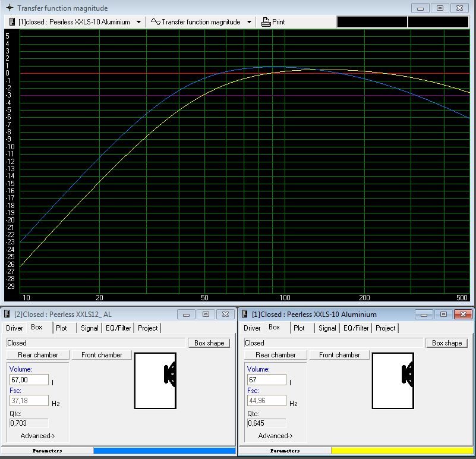The height and width of the screenshot is (459, 476).
Task: Click the Transfer function magnitude window title icon
Action: (x=9, y=8)
